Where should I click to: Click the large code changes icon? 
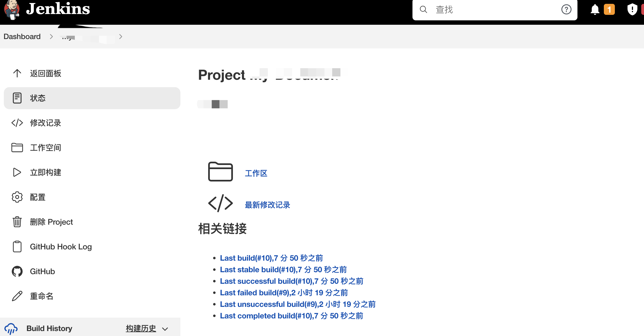point(221,203)
